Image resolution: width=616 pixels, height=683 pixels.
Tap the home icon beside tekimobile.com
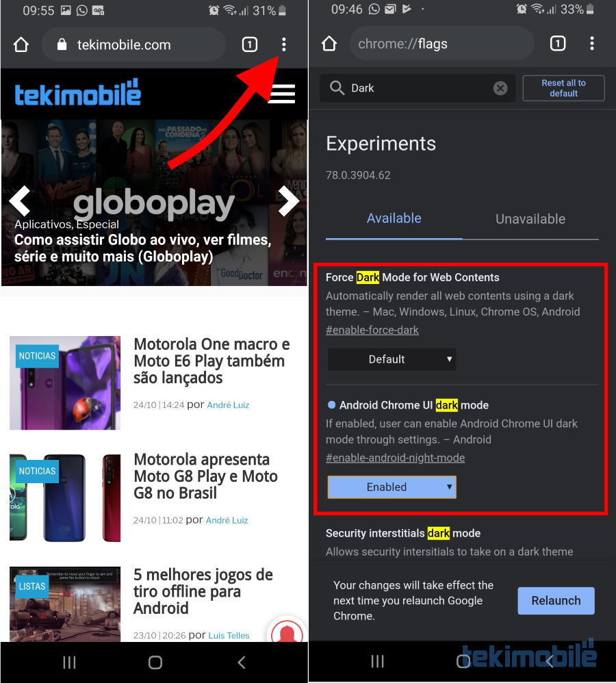click(21, 44)
